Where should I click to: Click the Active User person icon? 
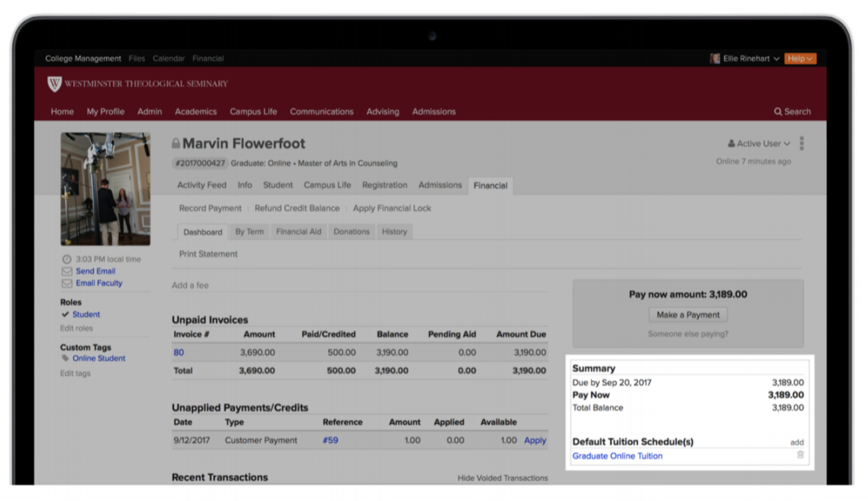tap(731, 143)
